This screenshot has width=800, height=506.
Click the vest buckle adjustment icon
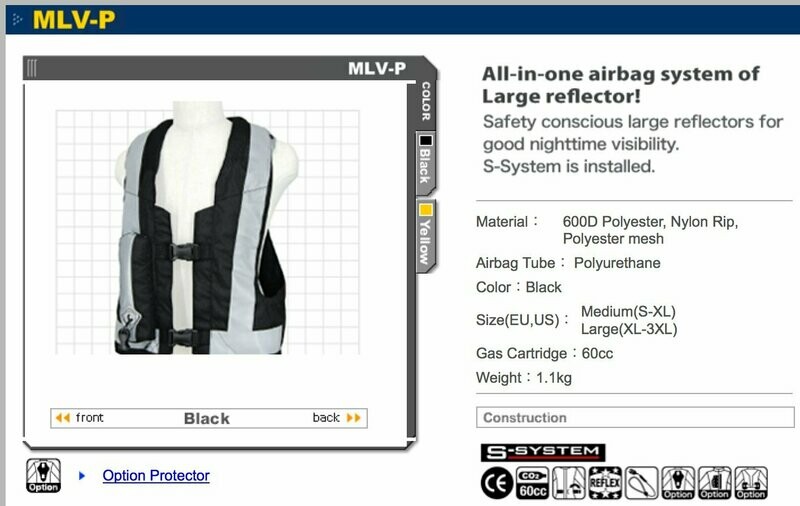pos(569,483)
